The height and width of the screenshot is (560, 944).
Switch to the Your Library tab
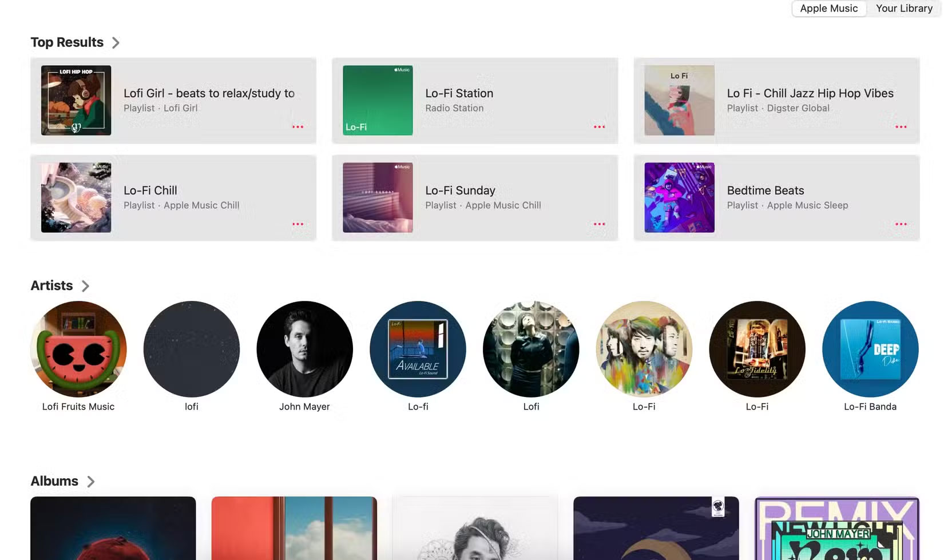(x=904, y=8)
